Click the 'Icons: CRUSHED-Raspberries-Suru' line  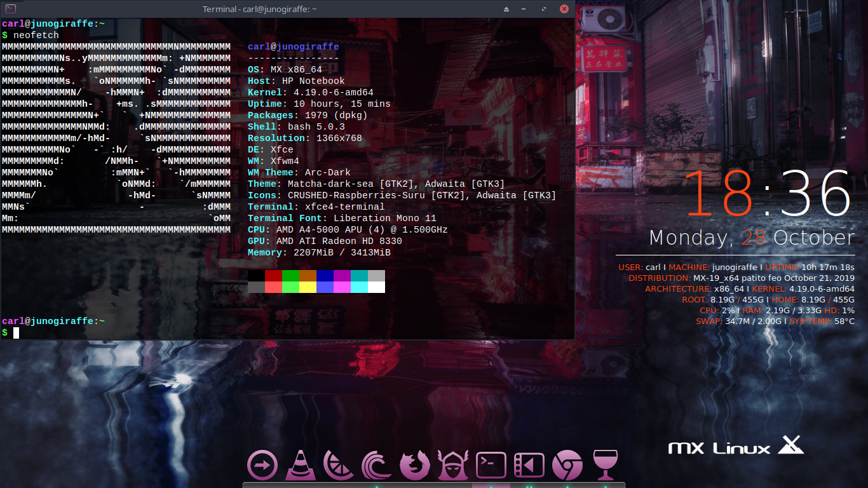tap(402, 196)
